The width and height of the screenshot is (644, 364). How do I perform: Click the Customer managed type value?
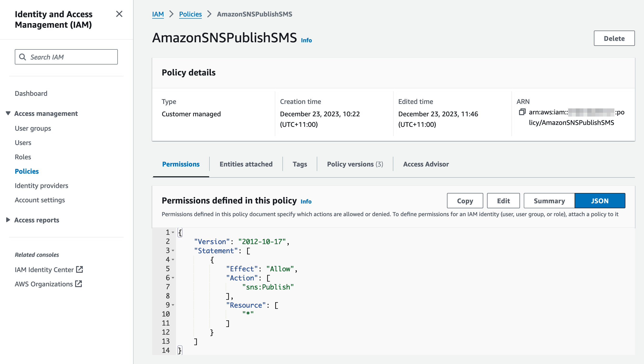(x=191, y=114)
